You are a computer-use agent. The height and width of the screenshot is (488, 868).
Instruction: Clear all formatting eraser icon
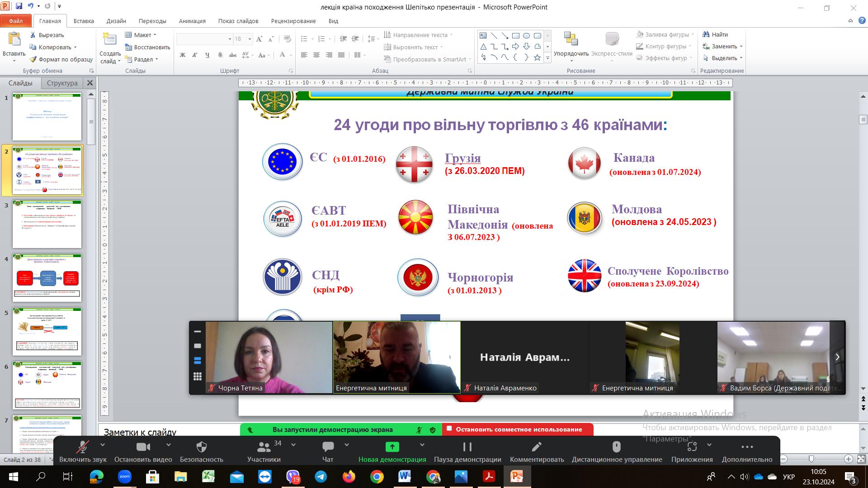coord(288,39)
